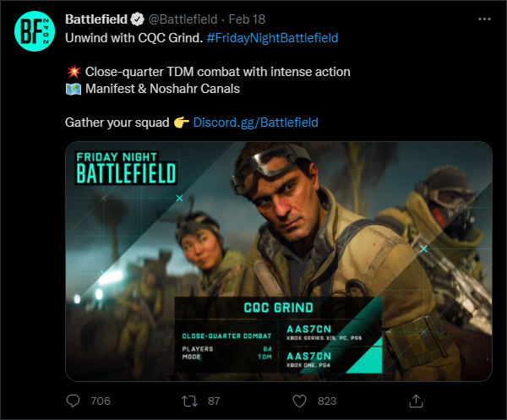Open the Feb 18 tweet timestamp
Screen dimensions: 507x420
(247, 19)
